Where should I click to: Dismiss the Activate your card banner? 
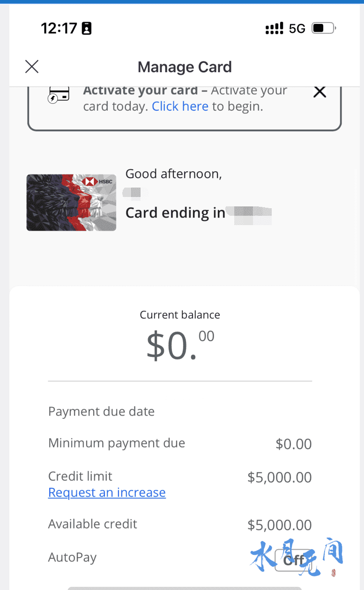pos(319,92)
